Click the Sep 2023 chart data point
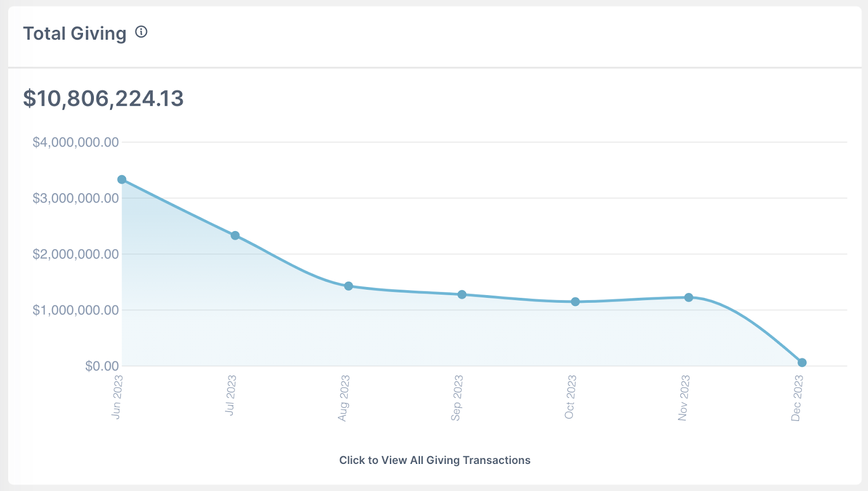This screenshot has height=491, width=868. (462, 295)
